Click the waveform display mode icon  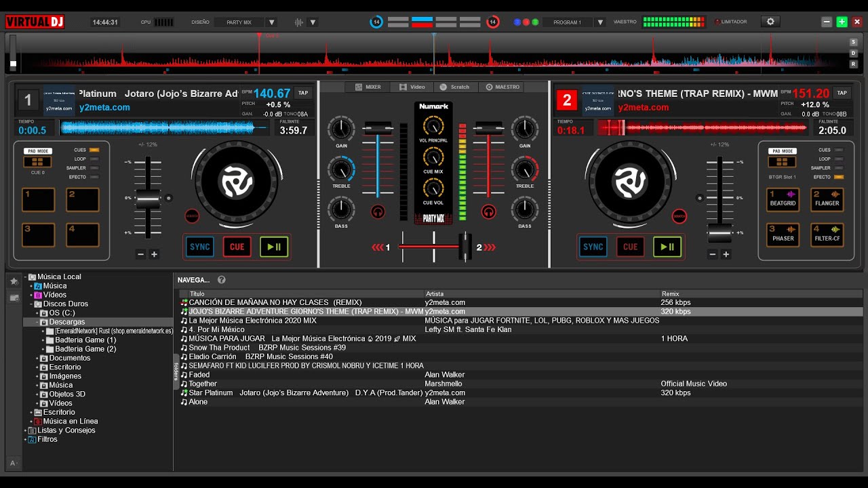[299, 22]
